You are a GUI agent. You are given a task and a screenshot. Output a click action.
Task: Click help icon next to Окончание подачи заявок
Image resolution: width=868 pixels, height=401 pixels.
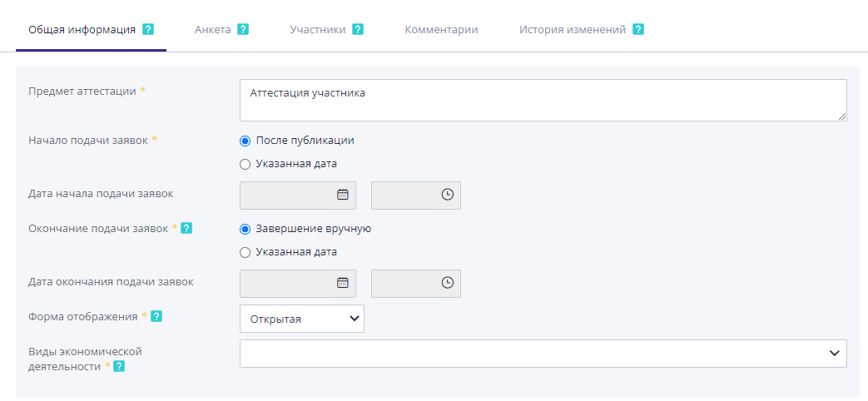(x=186, y=228)
